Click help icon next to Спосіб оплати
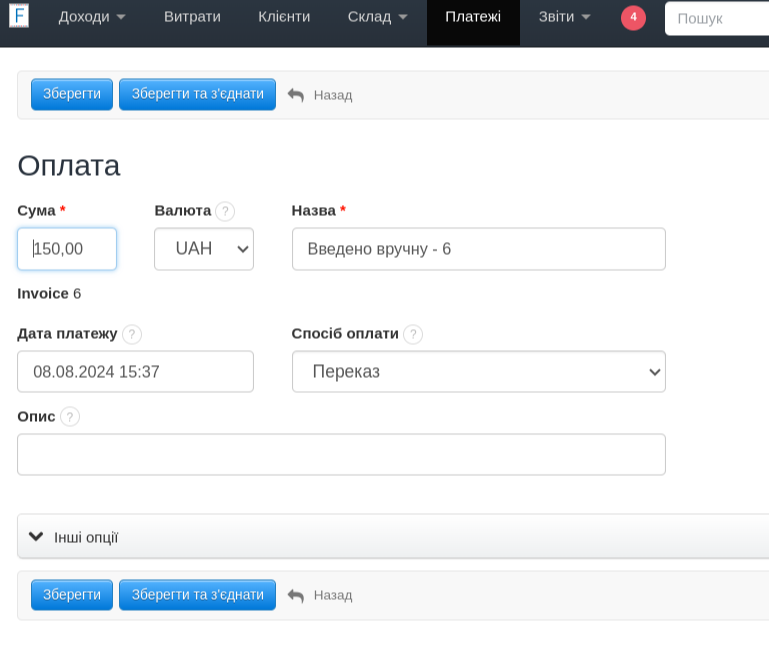The height and width of the screenshot is (649, 769). point(413,334)
